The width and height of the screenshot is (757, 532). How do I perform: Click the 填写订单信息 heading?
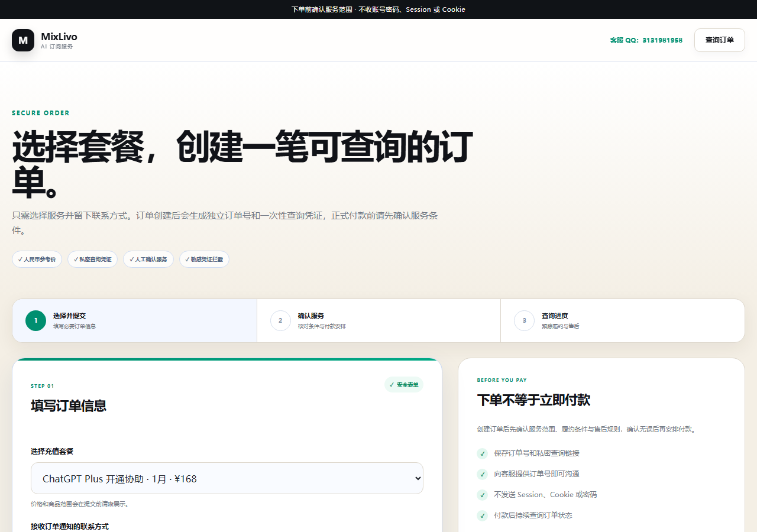(69, 406)
